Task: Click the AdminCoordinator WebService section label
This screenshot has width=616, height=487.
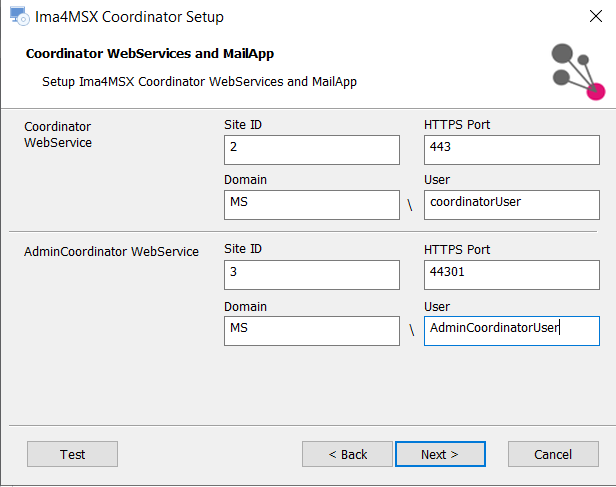Action: [112, 251]
